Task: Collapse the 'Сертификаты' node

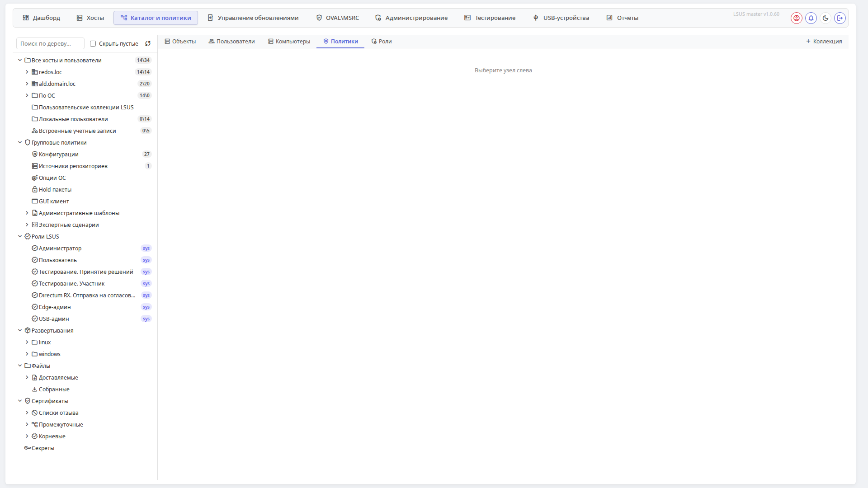Action: pyautogui.click(x=20, y=401)
